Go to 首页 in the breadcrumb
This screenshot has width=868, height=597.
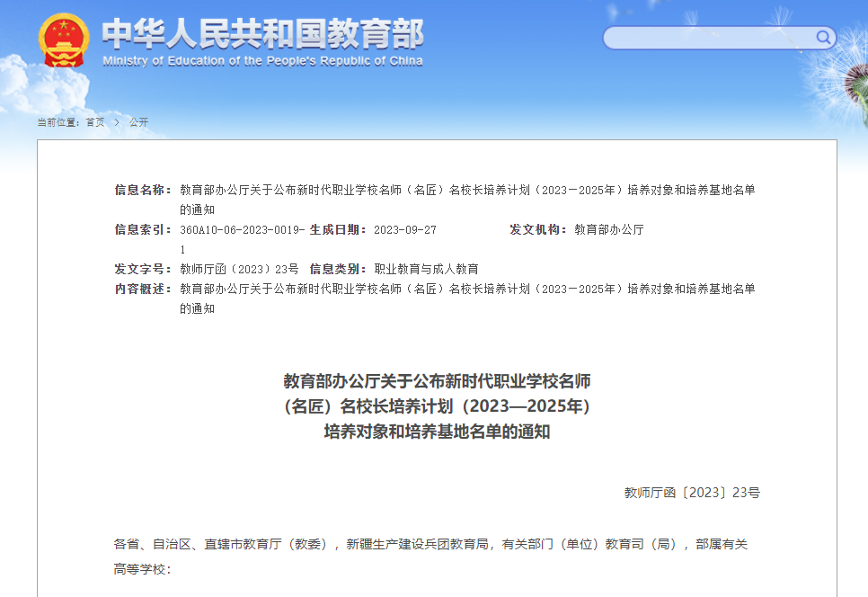95,122
